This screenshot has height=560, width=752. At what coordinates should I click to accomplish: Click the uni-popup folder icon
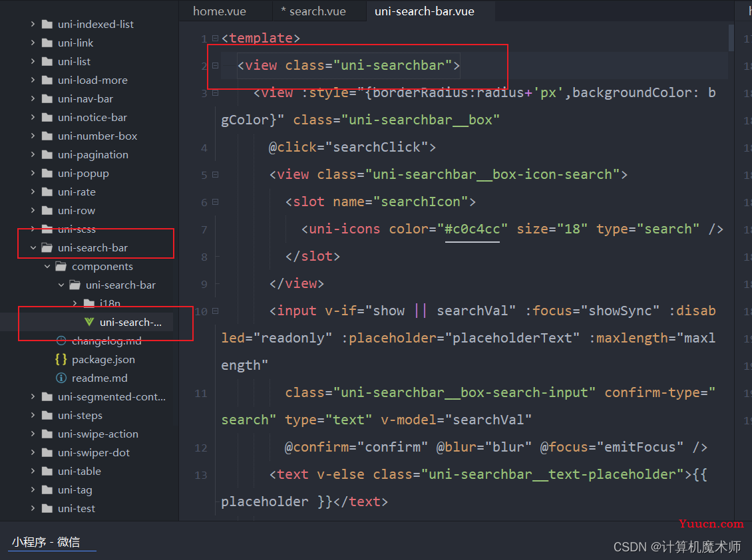[x=47, y=174]
